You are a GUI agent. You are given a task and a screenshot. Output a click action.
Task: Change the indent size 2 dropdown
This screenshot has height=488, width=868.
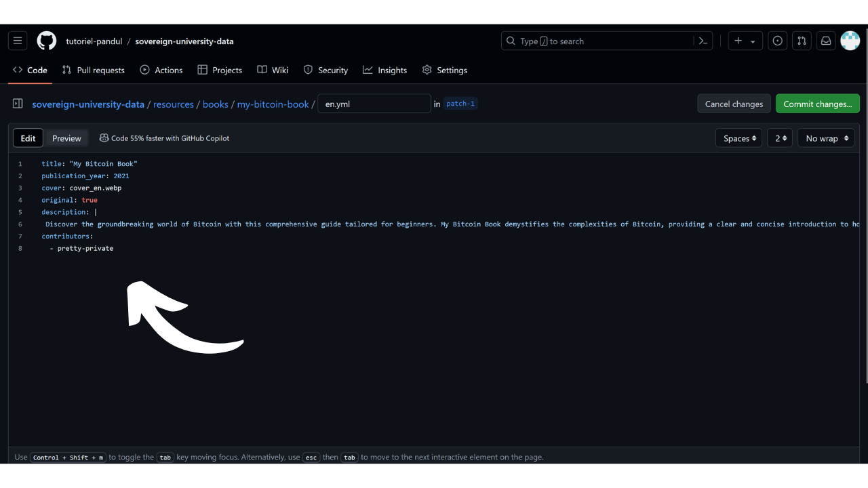[x=780, y=138]
